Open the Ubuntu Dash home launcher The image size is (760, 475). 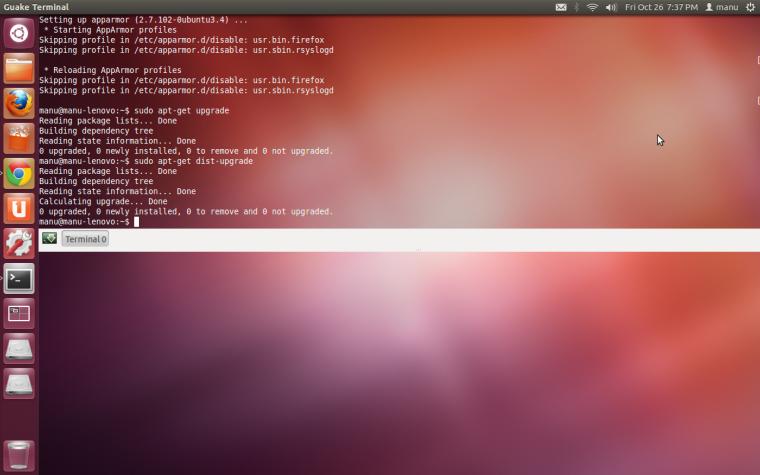coord(19,33)
